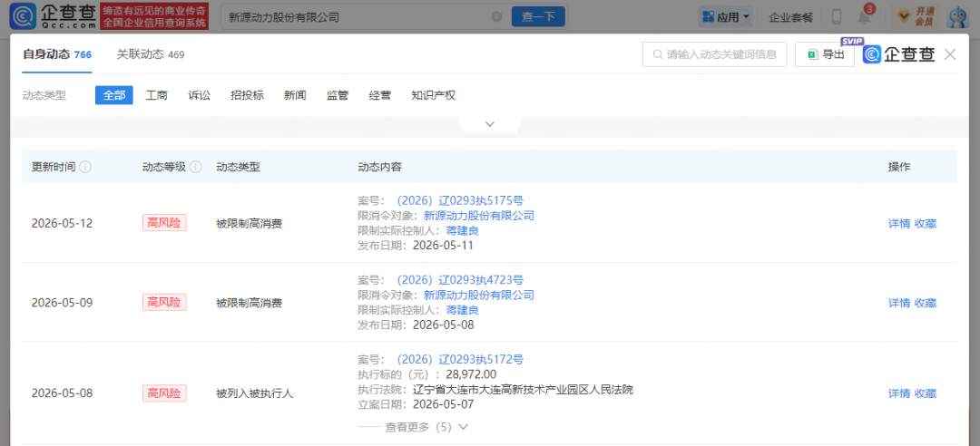Switch to the 自身动态 766 tab
The image size is (980, 446).
click(57, 54)
